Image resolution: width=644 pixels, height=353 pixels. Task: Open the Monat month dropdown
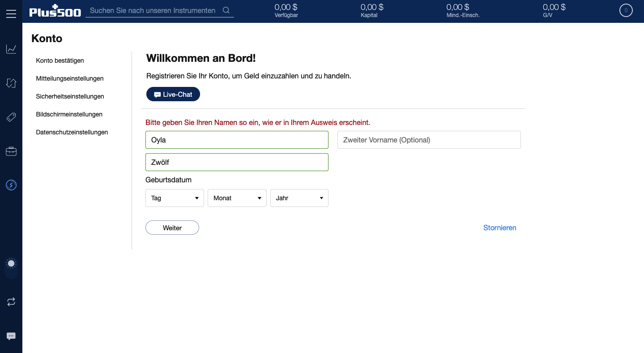click(237, 198)
